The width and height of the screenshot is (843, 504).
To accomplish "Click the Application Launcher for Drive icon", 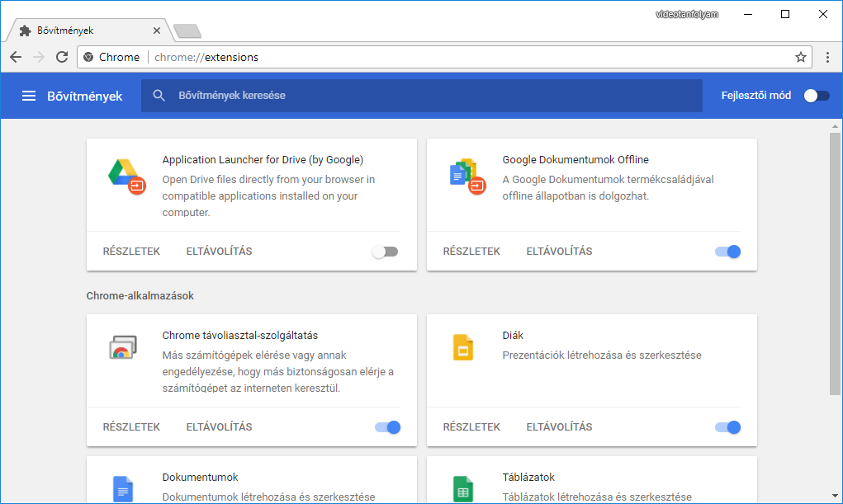I will [x=127, y=176].
